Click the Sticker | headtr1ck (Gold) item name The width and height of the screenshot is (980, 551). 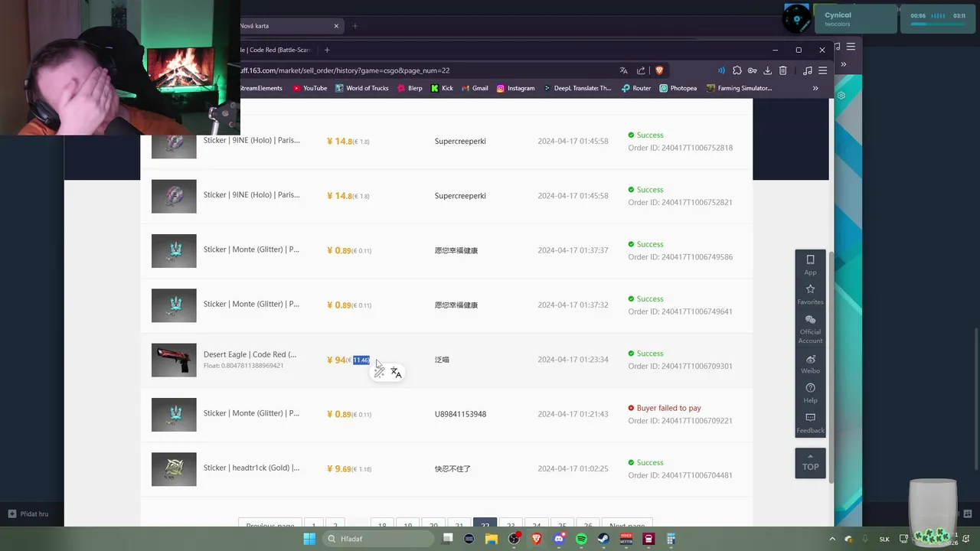pyautogui.click(x=251, y=468)
